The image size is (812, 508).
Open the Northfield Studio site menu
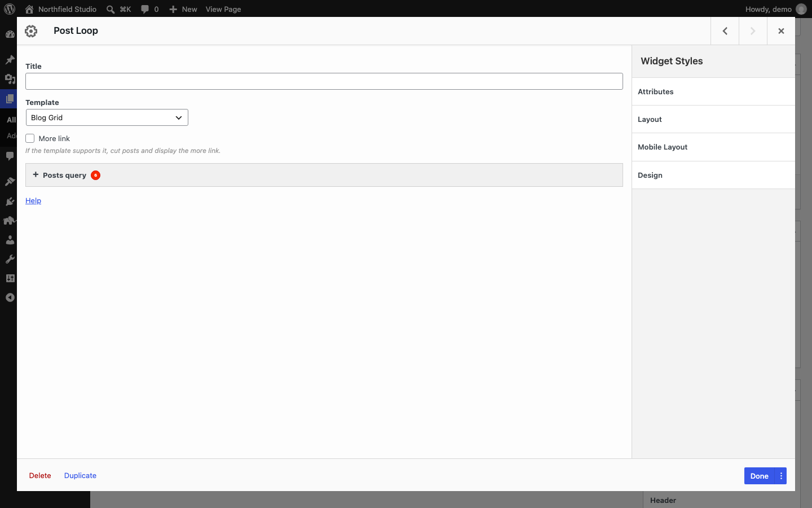(x=67, y=9)
